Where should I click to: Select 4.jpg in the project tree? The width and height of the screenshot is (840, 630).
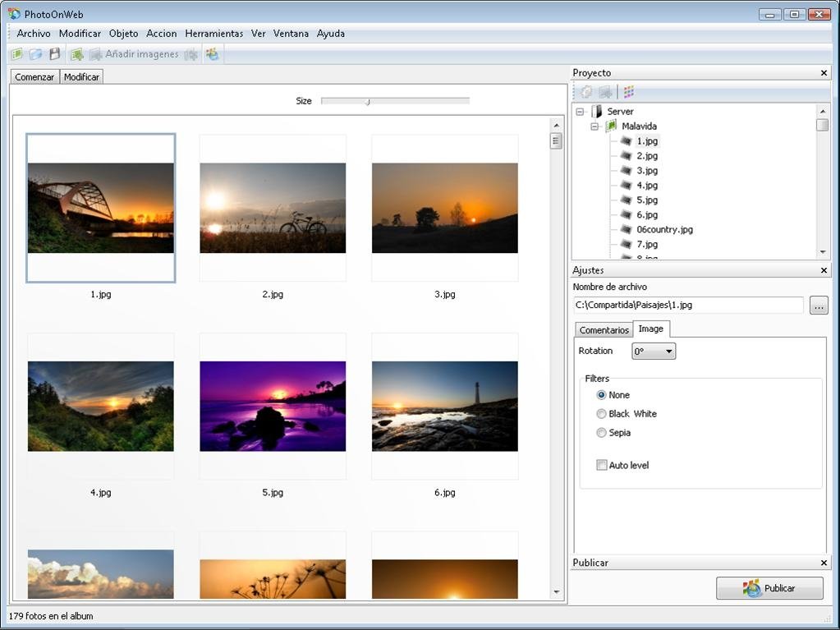646,186
